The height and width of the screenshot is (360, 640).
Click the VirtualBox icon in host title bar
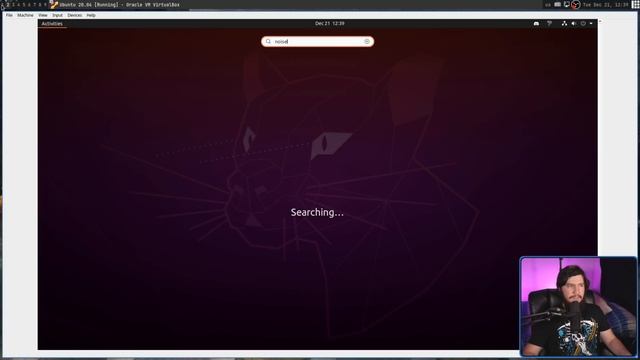(x=54, y=4)
